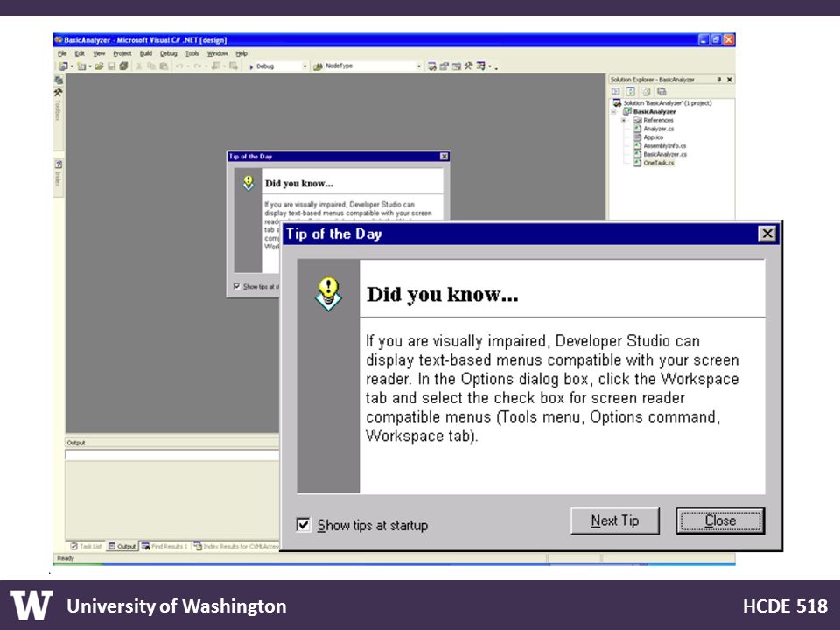Screen dimensions: 840x630
Task: Click the Refresh icon in Solution Explorer toolbar
Action: [631, 92]
